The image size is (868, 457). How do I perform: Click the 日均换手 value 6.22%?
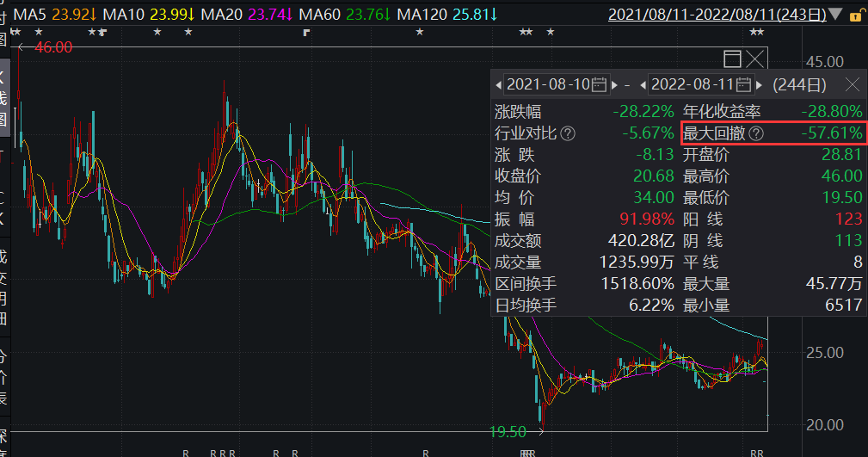pos(651,306)
